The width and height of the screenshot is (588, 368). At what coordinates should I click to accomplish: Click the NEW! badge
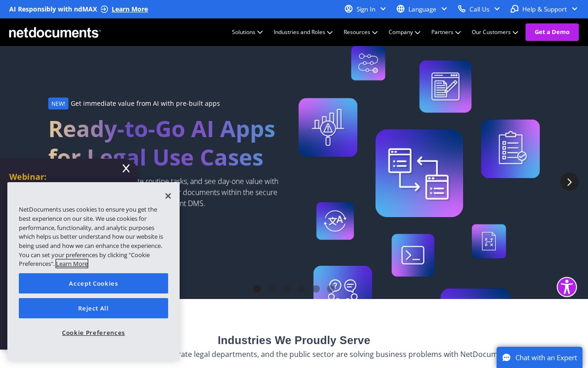coord(58,103)
